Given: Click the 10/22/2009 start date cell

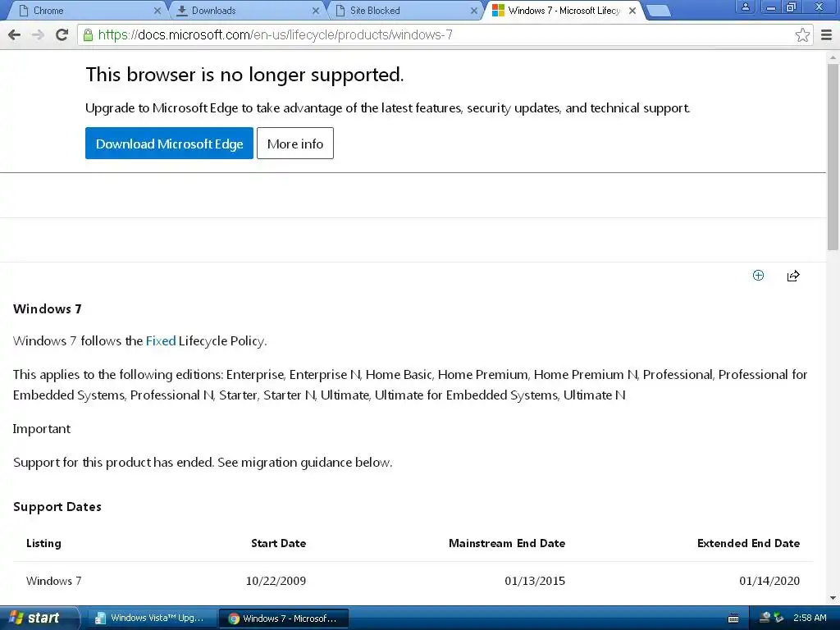Looking at the screenshot, I should tap(276, 581).
